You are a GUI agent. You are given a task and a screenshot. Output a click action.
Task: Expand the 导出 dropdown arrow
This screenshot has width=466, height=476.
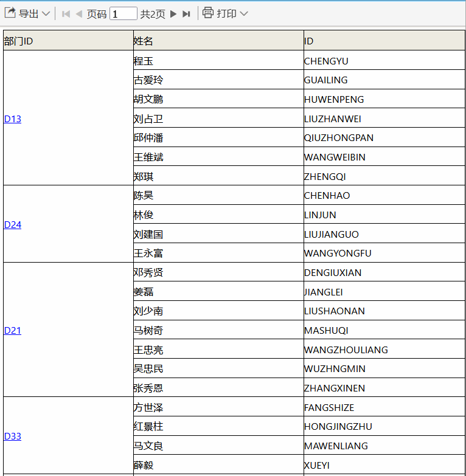pos(46,13)
